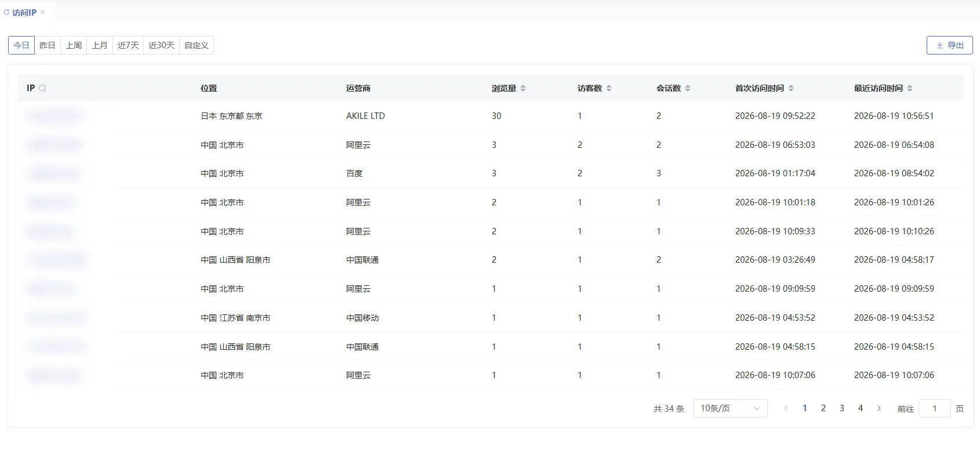
Task: Click the 2026-08-19 10:09:33 first visit cell
Action: pos(775,231)
